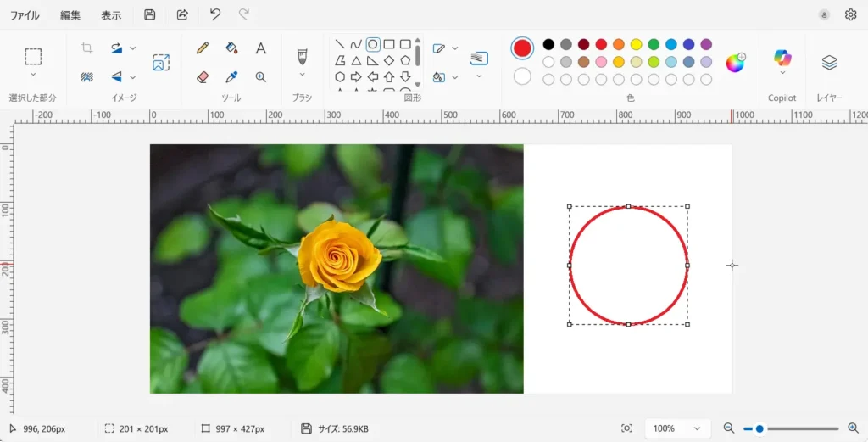Select the Color picker eyedropper tool
Viewport: 868px width, 442px height.
pyautogui.click(x=232, y=77)
